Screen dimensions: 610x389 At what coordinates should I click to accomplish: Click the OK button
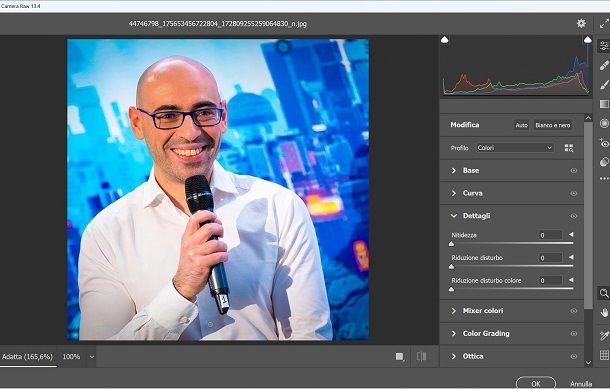pyautogui.click(x=536, y=383)
